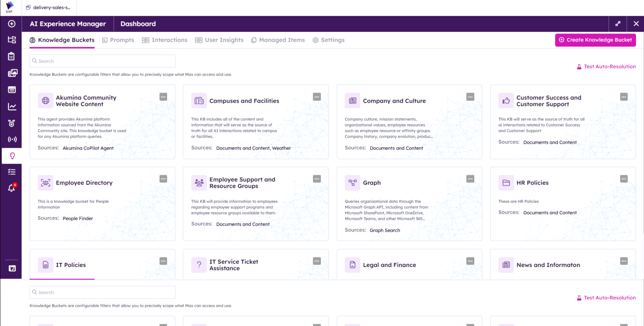This screenshot has width=644, height=326.
Task: Open options menu for Akumina Community Website Content
Action: pos(163,97)
